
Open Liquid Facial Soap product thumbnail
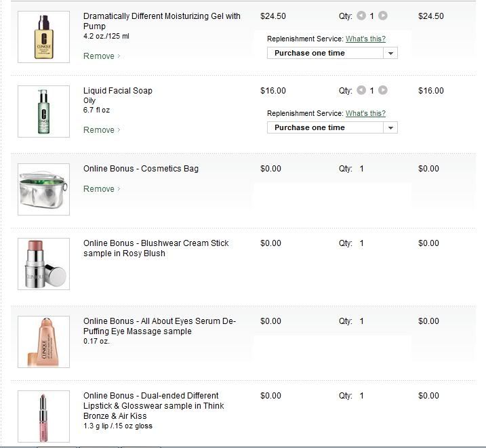point(43,111)
